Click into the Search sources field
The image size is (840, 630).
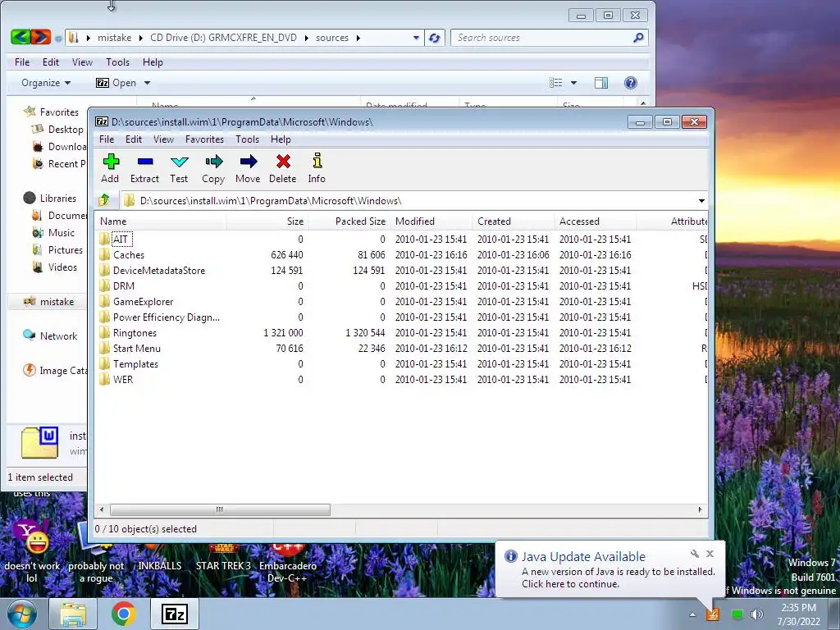click(541, 38)
